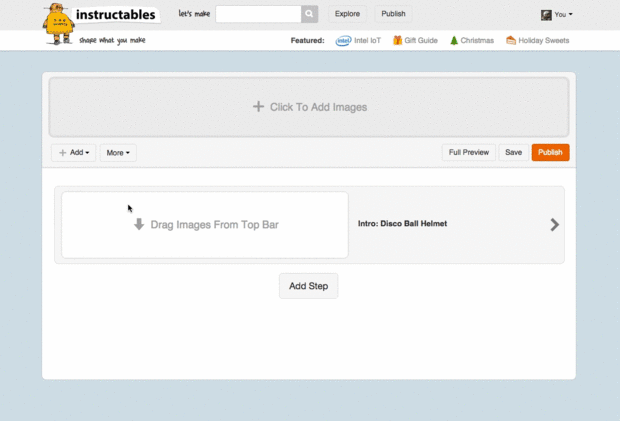
Task: Click the Drag Images From Top Bar box
Action: tap(205, 225)
